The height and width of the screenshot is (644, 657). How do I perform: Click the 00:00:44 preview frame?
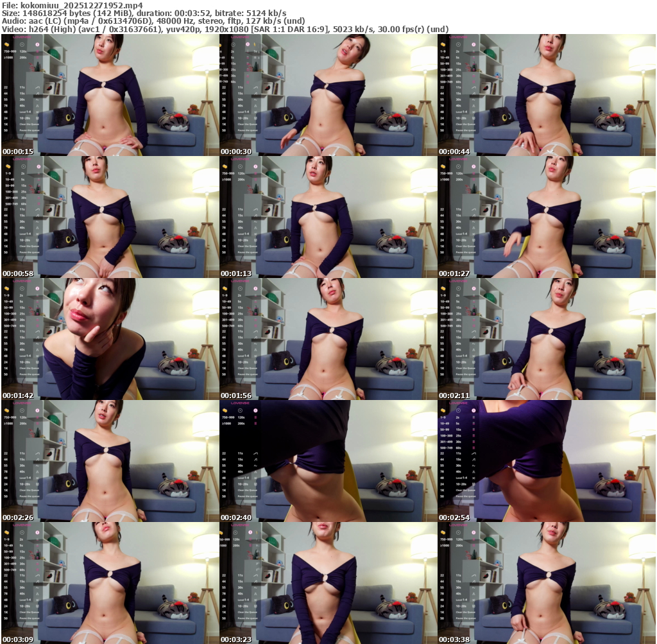click(x=546, y=94)
